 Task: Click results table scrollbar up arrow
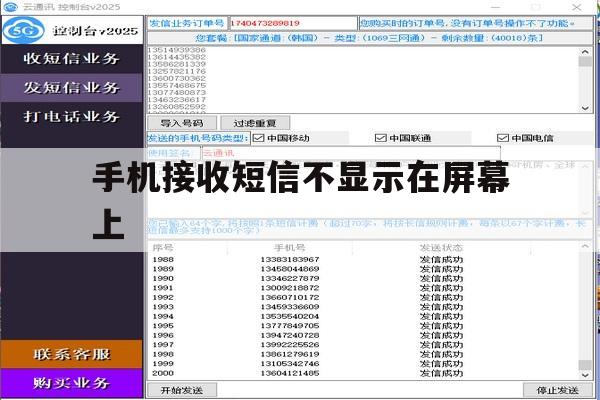click(585, 247)
